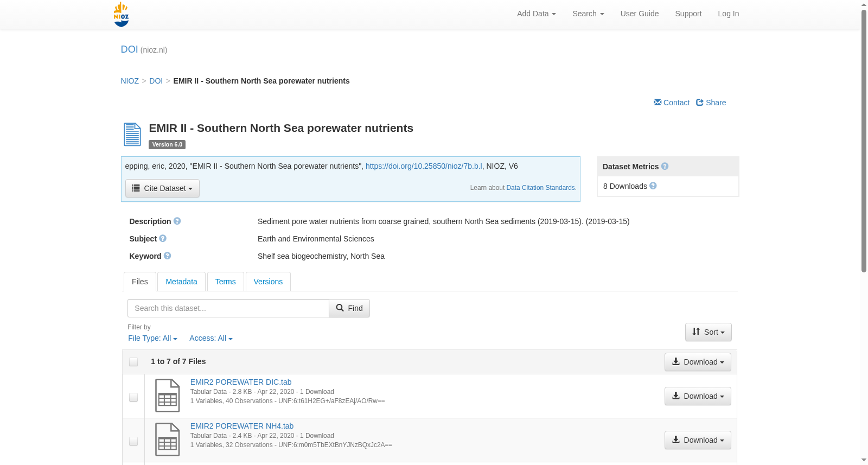Open the Access: All filter
Screen dimensions: 868x465
click(211, 338)
